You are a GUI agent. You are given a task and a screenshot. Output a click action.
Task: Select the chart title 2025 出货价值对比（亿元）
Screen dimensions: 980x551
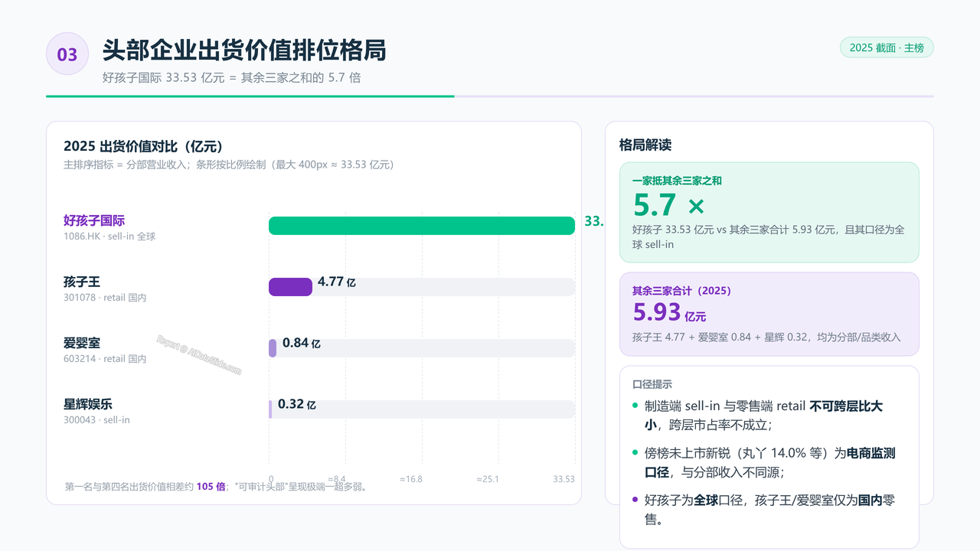(x=143, y=146)
